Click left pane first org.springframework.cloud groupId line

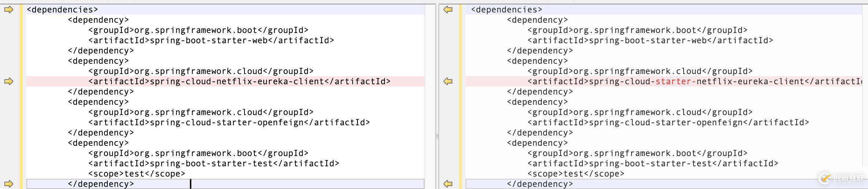(x=201, y=71)
